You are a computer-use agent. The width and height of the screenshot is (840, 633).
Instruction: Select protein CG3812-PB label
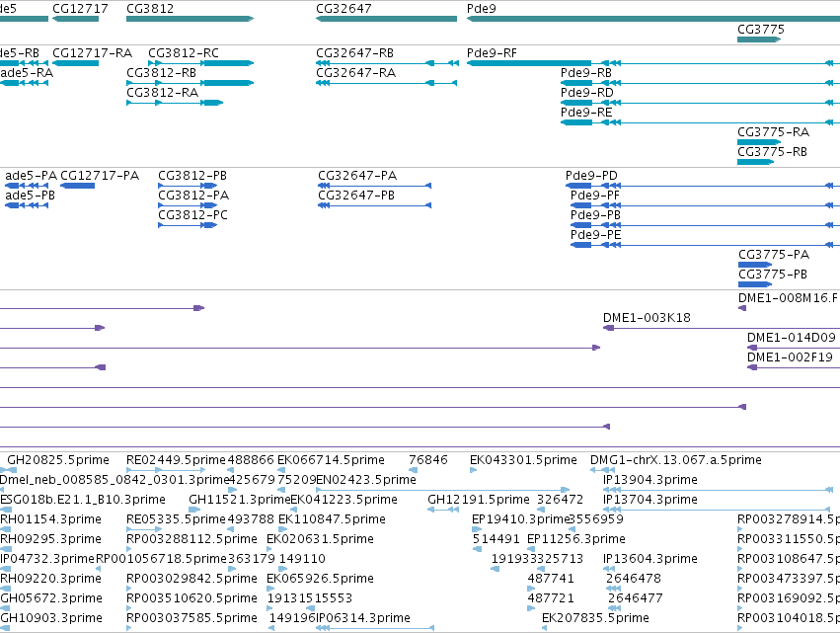coord(192,176)
